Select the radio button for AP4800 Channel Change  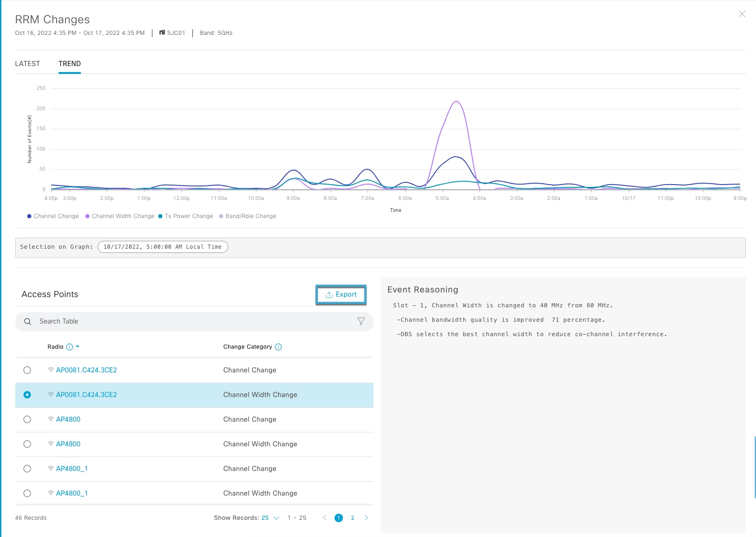tap(27, 419)
